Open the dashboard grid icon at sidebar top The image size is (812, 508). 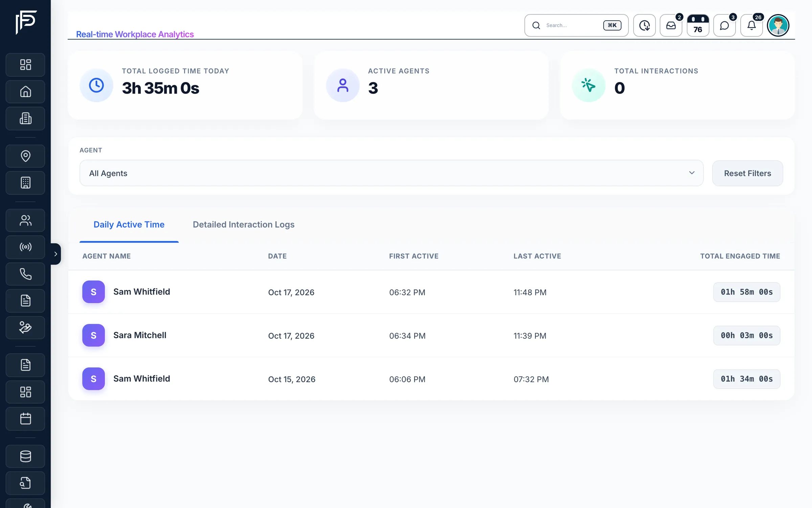pos(25,65)
